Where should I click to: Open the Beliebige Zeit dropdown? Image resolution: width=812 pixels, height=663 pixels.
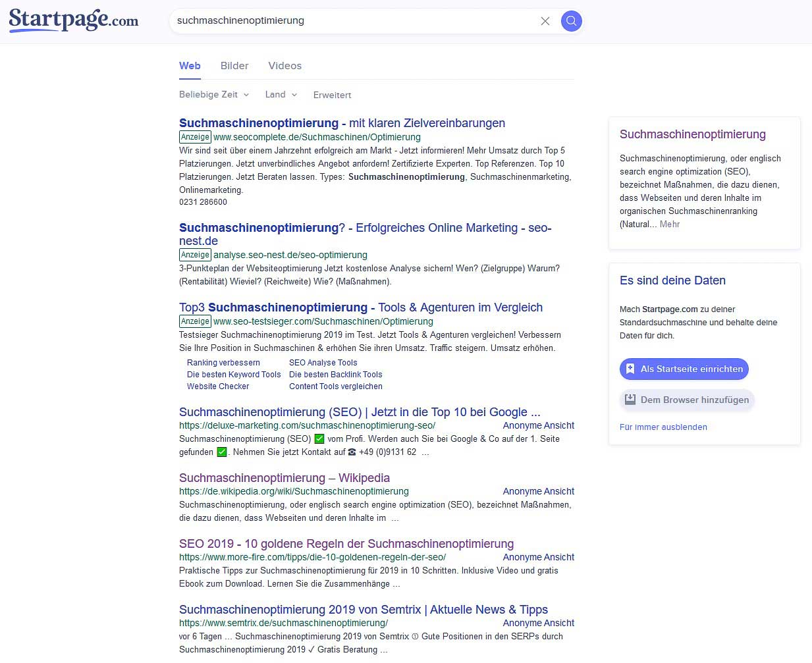tap(214, 95)
